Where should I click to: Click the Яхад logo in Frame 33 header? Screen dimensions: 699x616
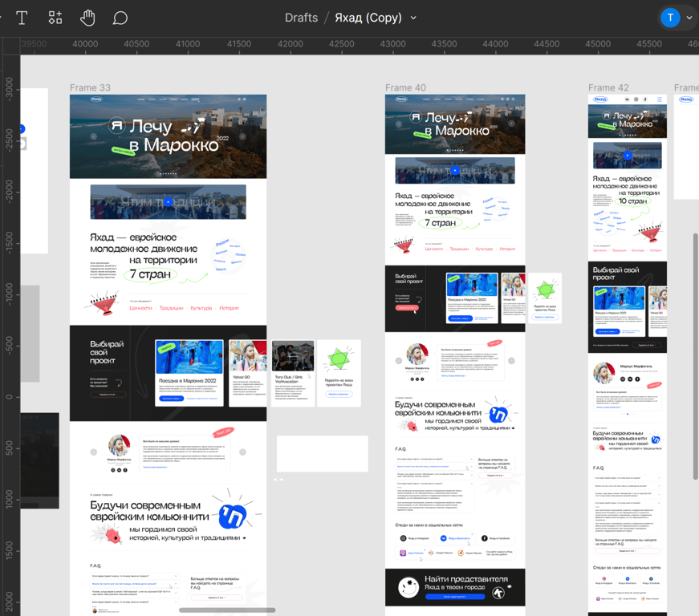point(96,99)
